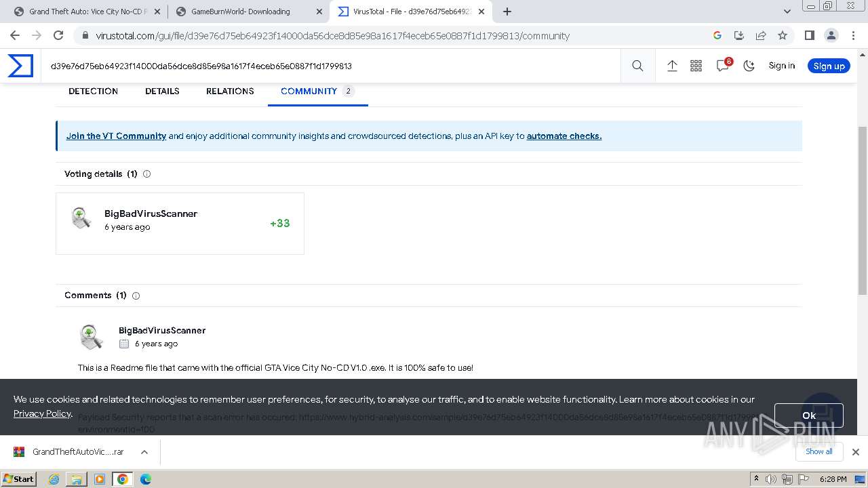
Task: Open the apps grid icon
Action: pos(696,66)
